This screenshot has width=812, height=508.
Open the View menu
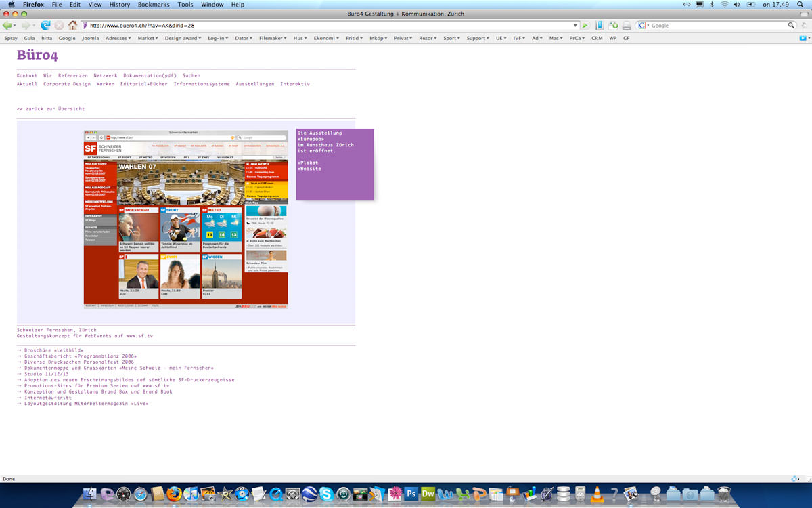point(95,4)
